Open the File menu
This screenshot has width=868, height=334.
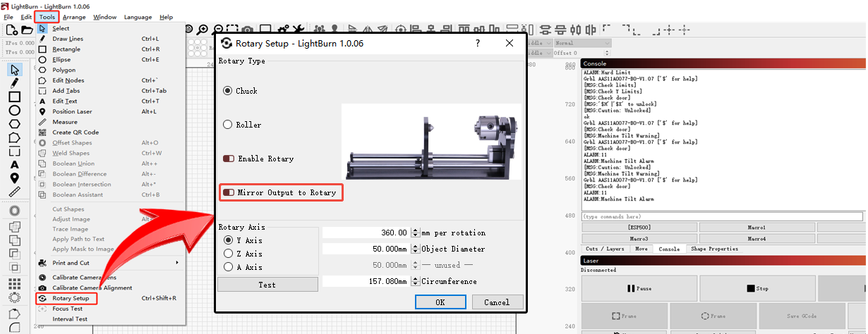[x=8, y=17]
